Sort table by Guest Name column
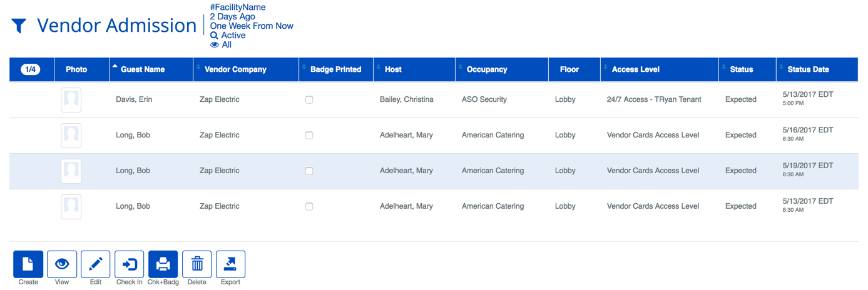Image resolution: width=868 pixels, height=290 pixels. click(143, 69)
